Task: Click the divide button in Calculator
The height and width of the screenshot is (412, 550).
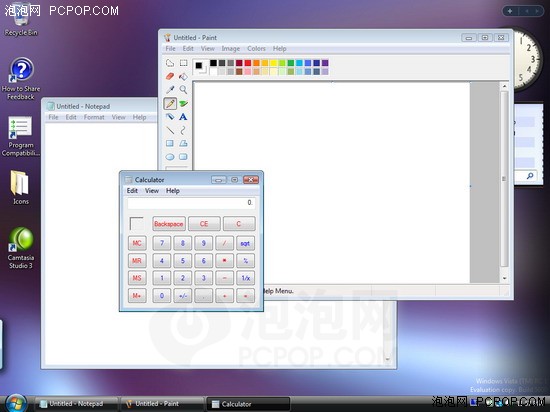Action: tap(224, 243)
